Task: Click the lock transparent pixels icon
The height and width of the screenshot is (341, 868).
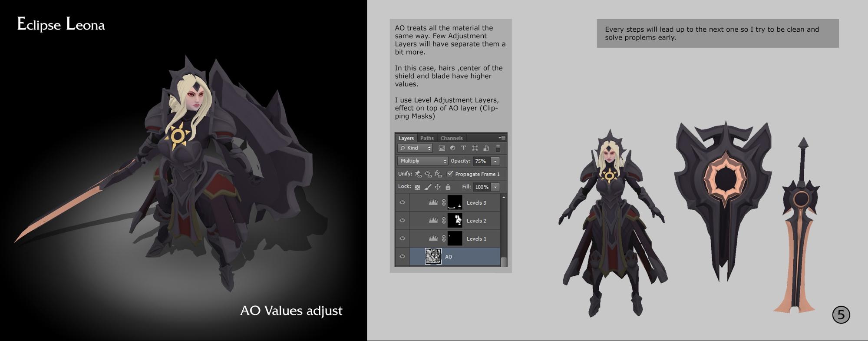Action: (x=417, y=187)
